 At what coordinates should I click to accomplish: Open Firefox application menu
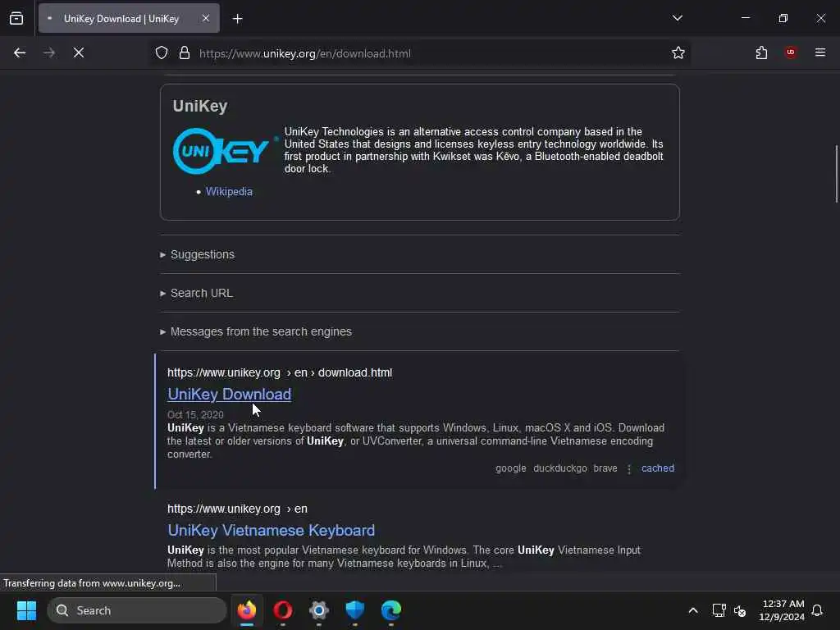(x=819, y=52)
